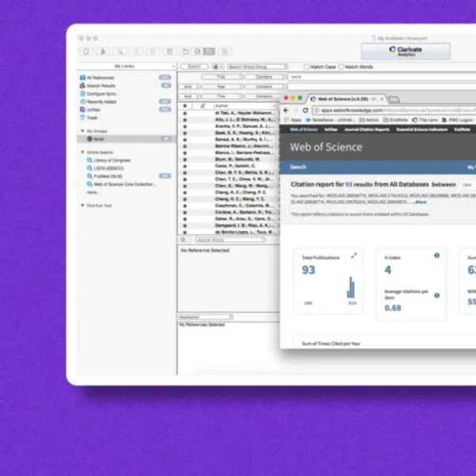476x476 pixels.
Task: Click the Clarivate Analytics banner button
Action: pos(405,52)
